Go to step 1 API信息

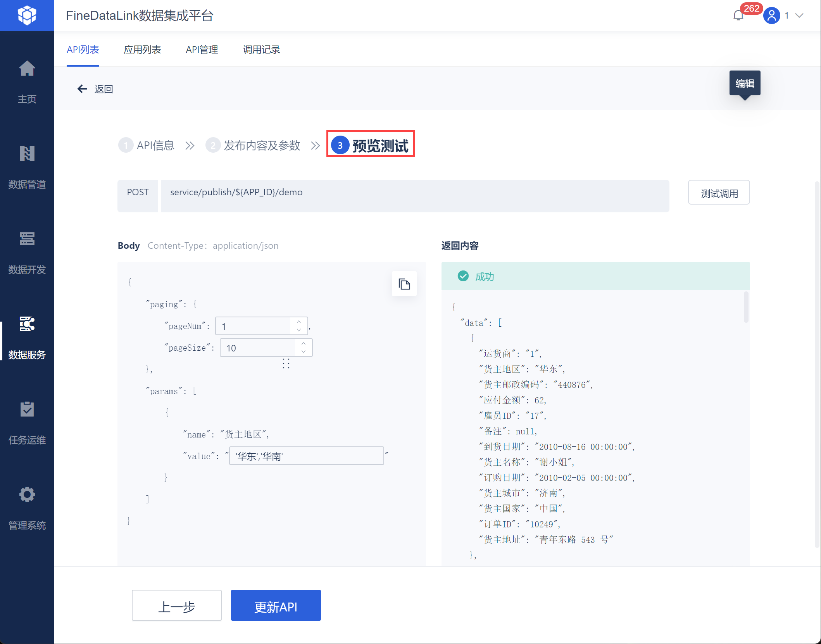pyautogui.click(x=147, y=145)
